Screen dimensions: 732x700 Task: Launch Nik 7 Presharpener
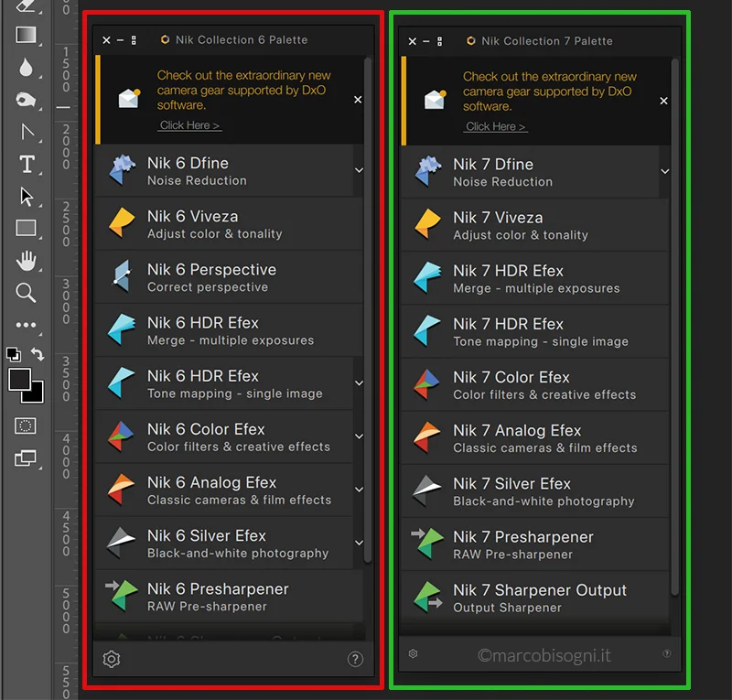coord(534,544)
